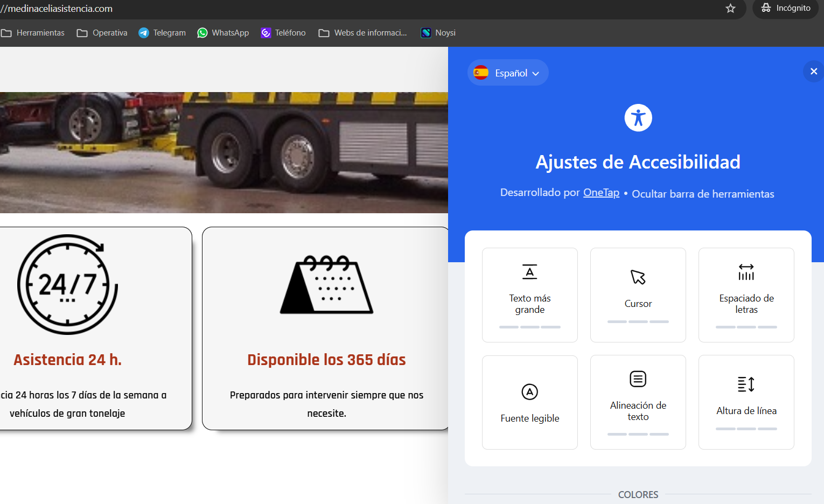
Task: Open the Español language dropdown
Action: pyautogui.click(x=508, y=73)
